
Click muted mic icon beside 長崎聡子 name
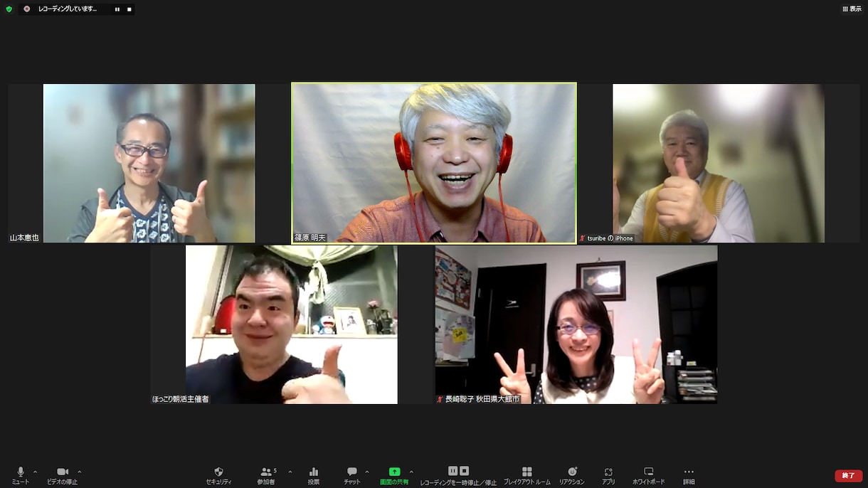point(440,400)
